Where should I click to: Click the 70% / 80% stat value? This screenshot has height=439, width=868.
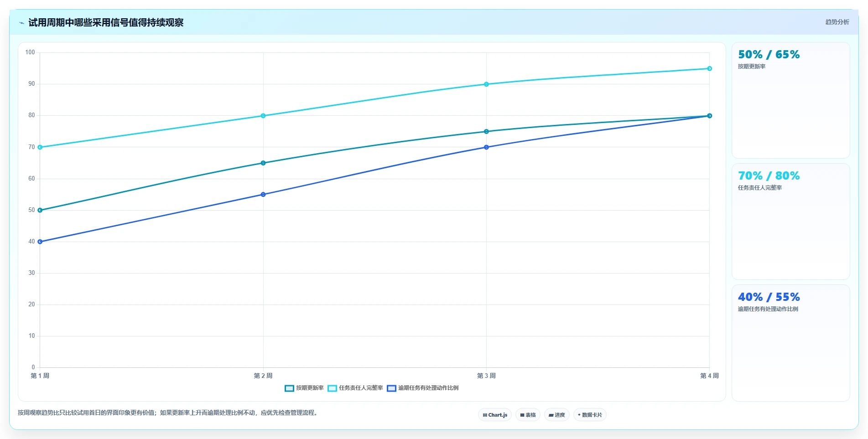[769, 176]
